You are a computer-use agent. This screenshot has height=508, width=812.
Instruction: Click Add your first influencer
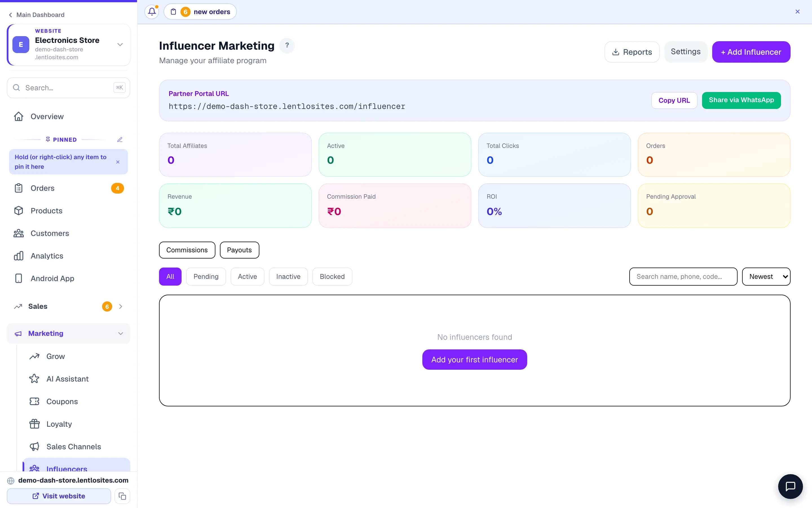[475, 360]
